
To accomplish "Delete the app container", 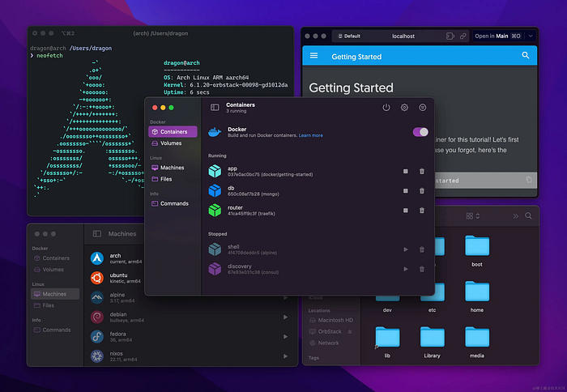I will pyautogui.click(x=422, y=172).
